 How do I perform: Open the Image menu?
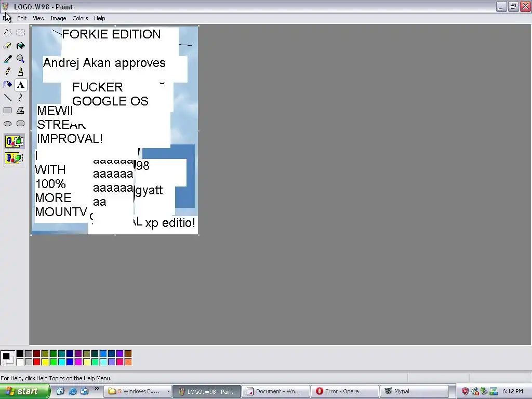click(58, 18)
